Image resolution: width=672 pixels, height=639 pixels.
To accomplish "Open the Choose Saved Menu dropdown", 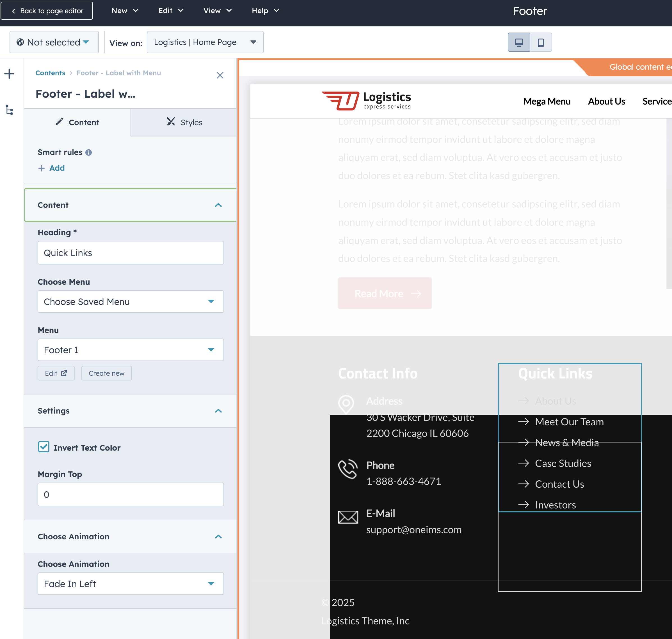I will pyautogui.click(x=131, y=302).
